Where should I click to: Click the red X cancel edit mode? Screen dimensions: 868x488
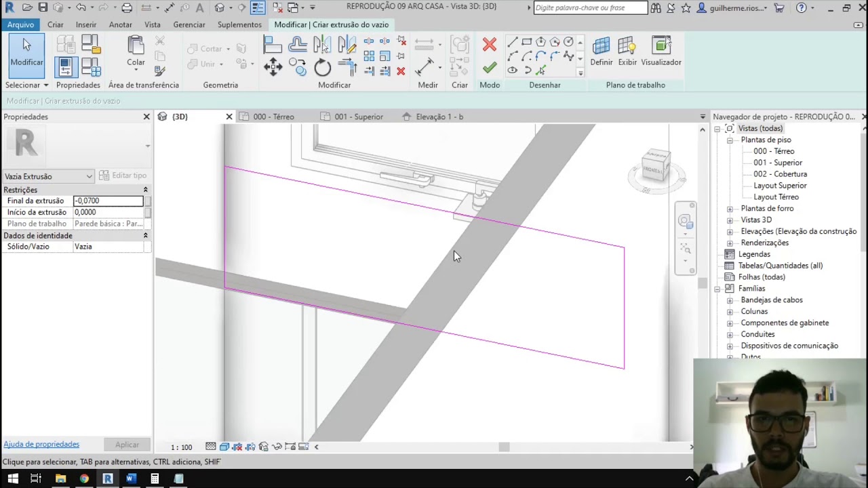pyautogui.click(x=489, y=45)
